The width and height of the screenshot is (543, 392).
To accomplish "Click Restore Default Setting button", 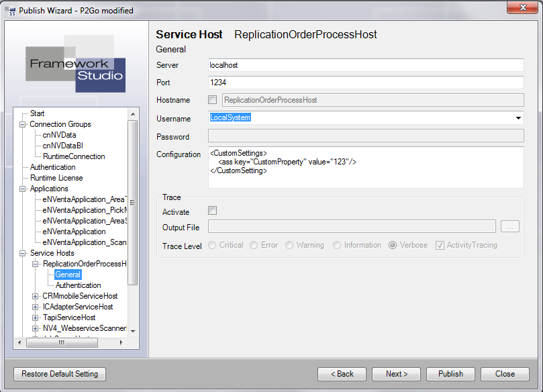I will pyautogui.click(x=60, y=374).
